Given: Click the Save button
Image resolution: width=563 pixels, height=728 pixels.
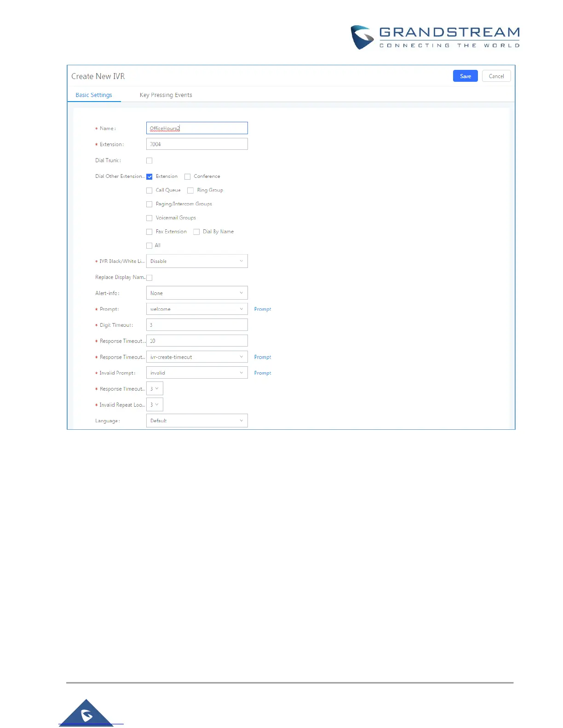Looking at the screenshot, I should [465, 76].
